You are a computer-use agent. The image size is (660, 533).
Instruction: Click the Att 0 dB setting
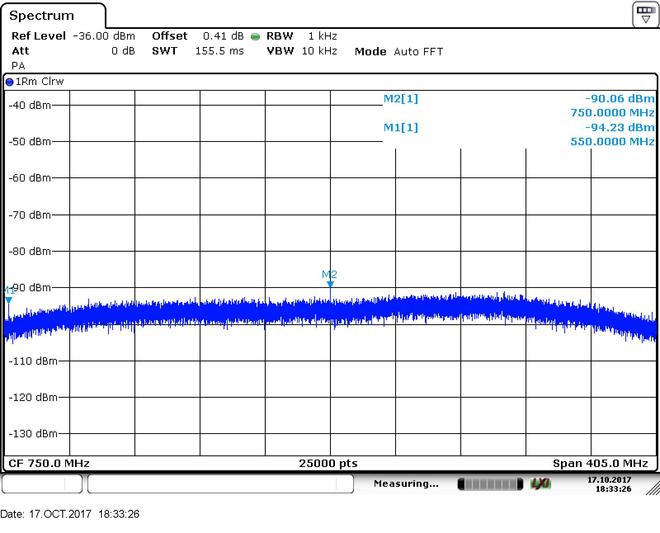(73, 51)
